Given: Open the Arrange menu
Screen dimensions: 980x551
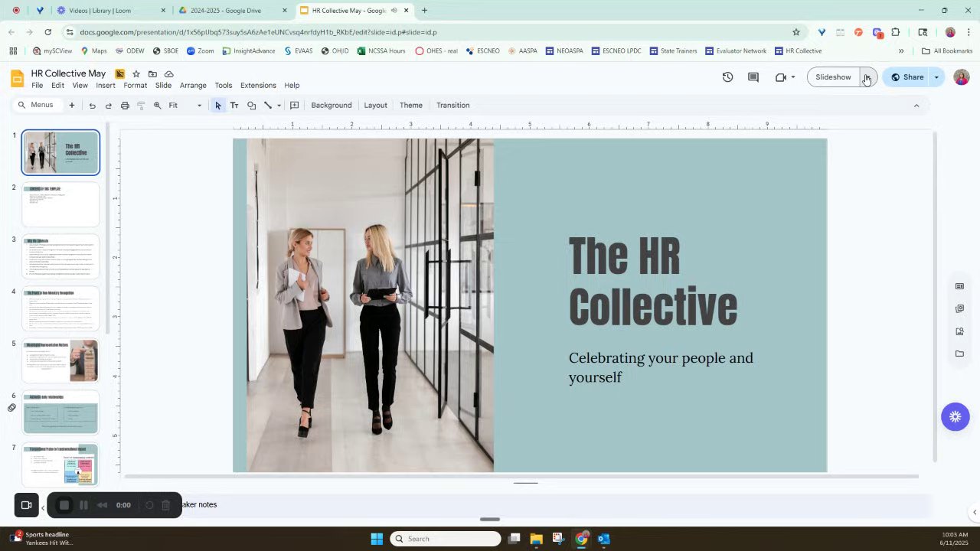Looking at the screenshot, I should [x=193, y=86].
